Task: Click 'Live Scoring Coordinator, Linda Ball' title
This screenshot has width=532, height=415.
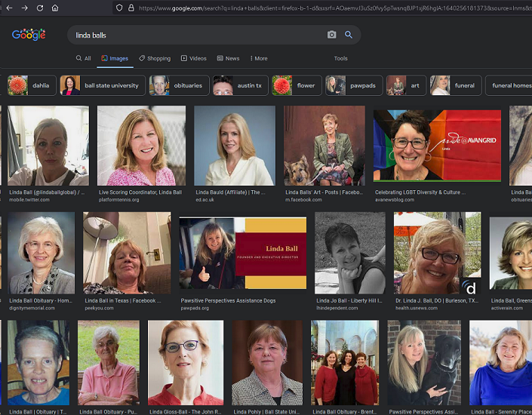Action: 140,192
